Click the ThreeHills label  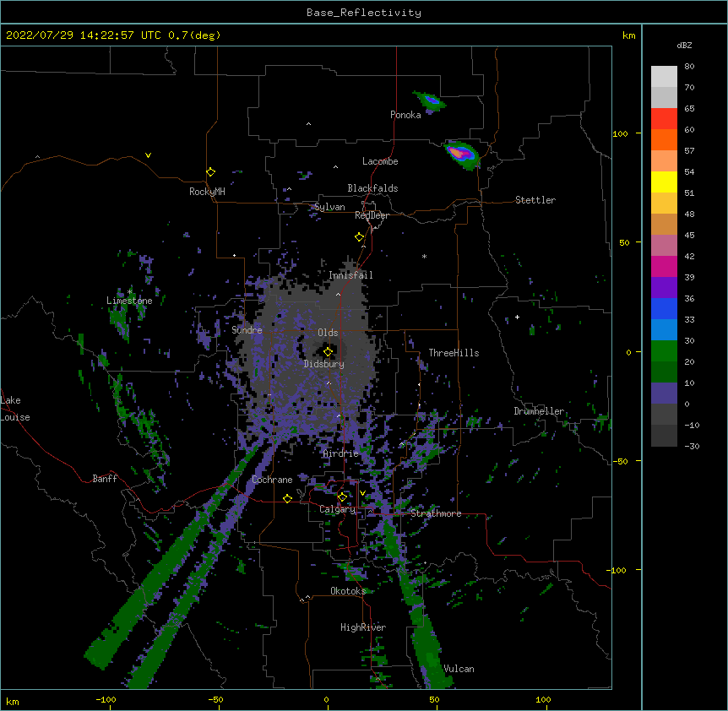(x=454, y=353)
